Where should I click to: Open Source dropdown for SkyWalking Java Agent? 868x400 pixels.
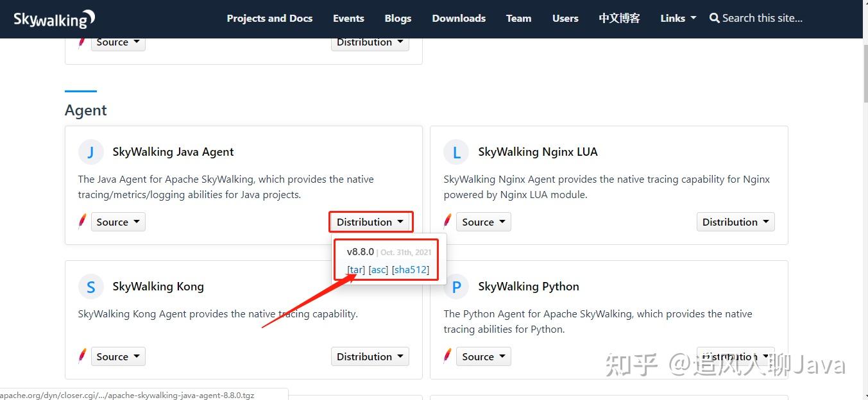click(x=118, y=222)
